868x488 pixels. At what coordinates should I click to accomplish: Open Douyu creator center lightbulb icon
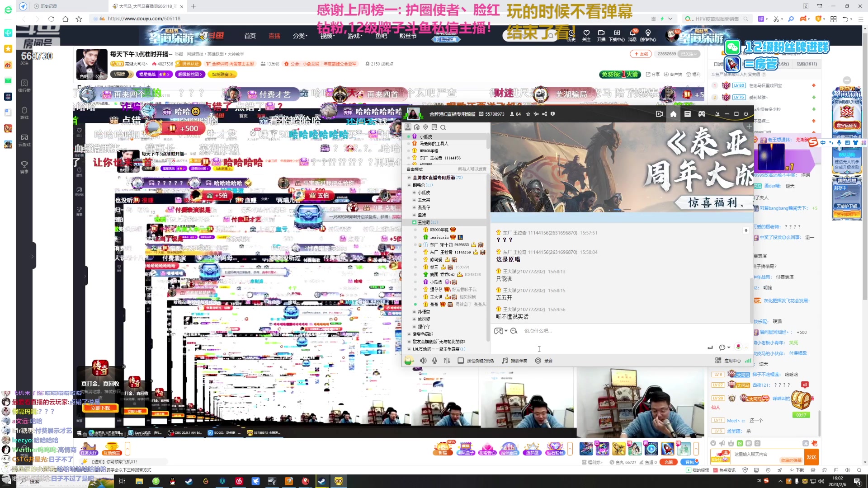[x=648, y=35]
